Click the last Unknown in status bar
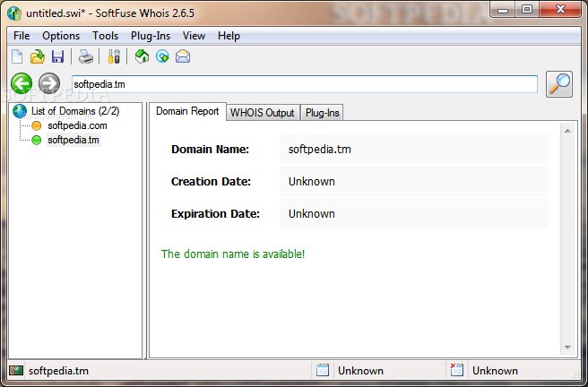Image resolution: width=588 pixels, height=387 pixels. click(495, 371)
